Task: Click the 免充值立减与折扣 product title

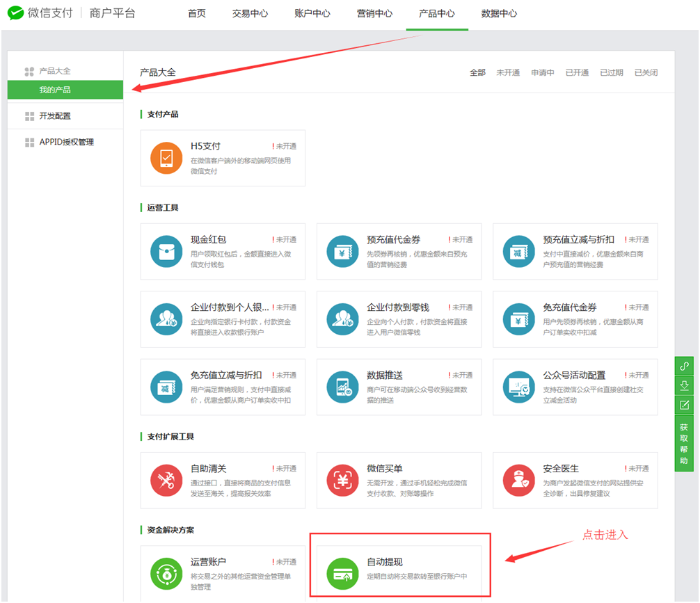Action: (226, 376)
